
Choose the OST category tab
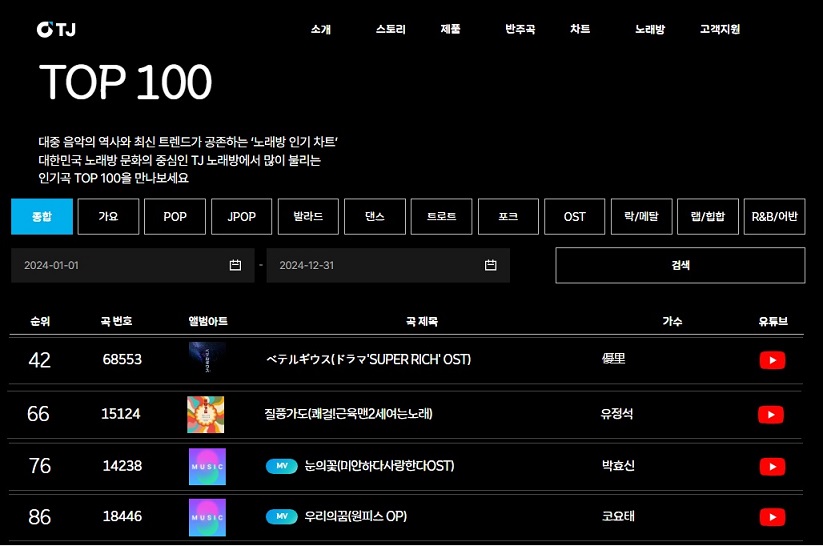[x=574, y=216]
